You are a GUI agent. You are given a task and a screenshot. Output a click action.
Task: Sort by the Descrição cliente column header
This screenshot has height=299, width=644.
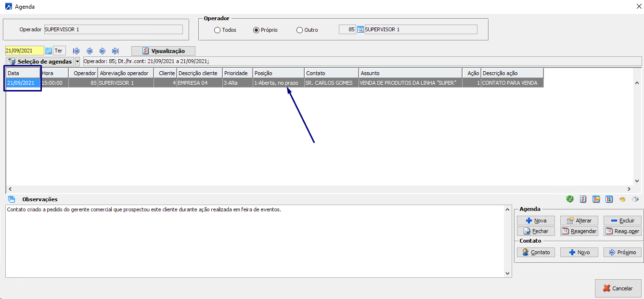[x=199, y=73]
